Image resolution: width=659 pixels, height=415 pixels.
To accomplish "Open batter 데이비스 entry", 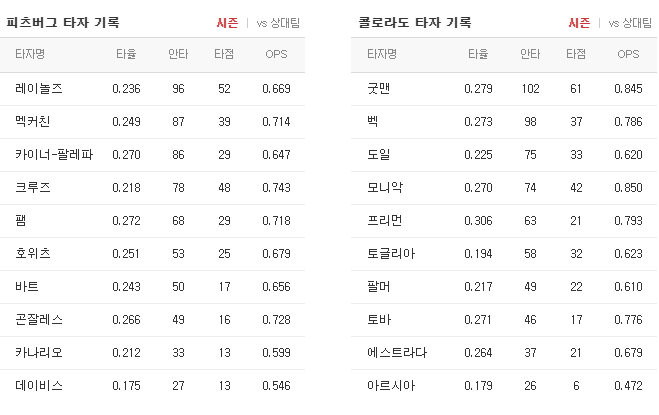I will [x=39, y=386].
